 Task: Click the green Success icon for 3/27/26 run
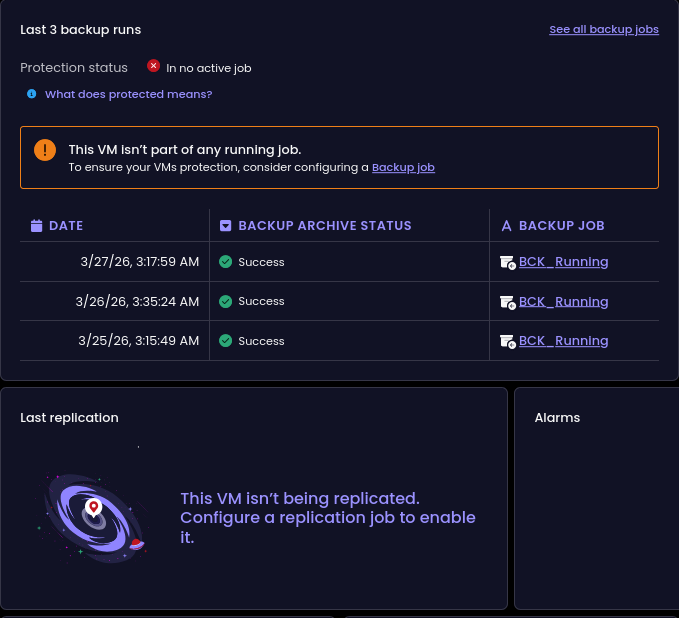pyautogui.click(x=226, y=262)
